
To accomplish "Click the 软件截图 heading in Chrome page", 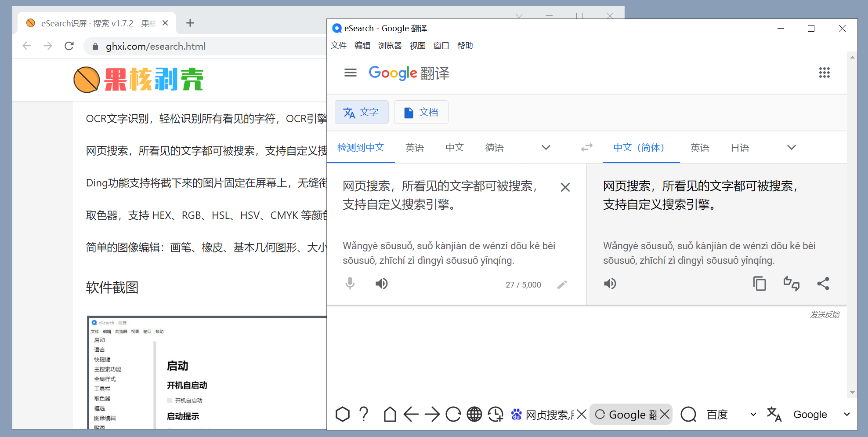I will point(112,287).
